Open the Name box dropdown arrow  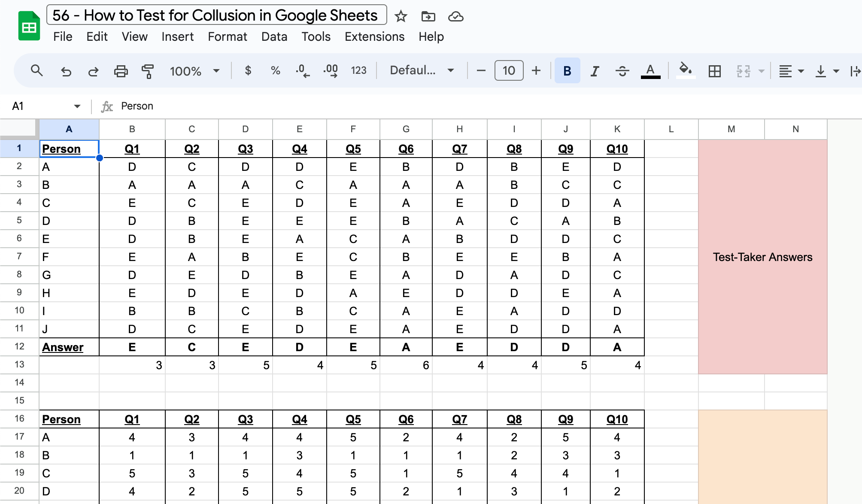[x=77, y=106]
